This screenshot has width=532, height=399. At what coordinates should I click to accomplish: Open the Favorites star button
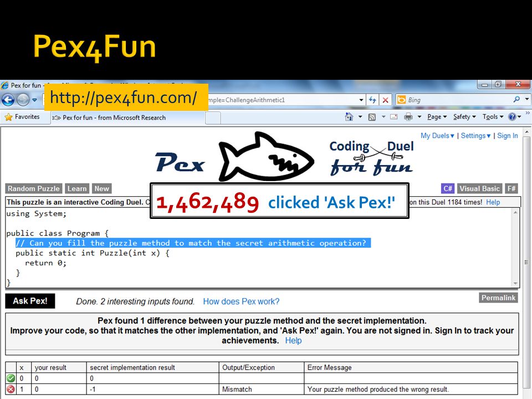click(x=22, y=117)
